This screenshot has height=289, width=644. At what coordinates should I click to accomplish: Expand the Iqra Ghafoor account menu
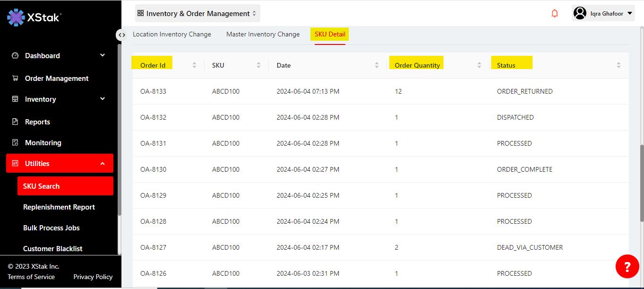pyautogui.click(x=630, y=14)
